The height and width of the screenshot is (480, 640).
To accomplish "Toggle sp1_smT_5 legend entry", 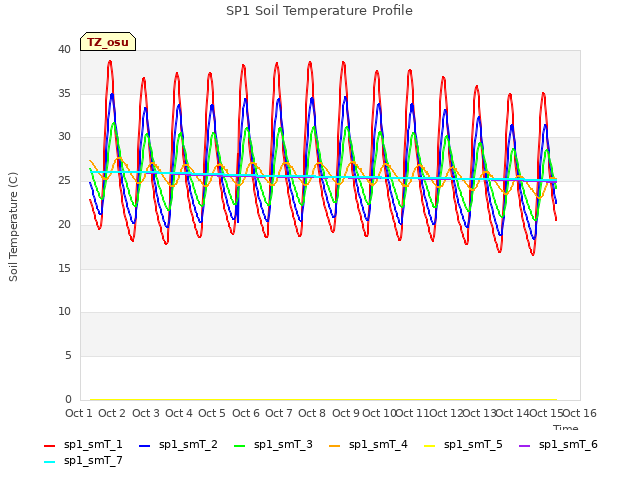I will tap(463, 445).
